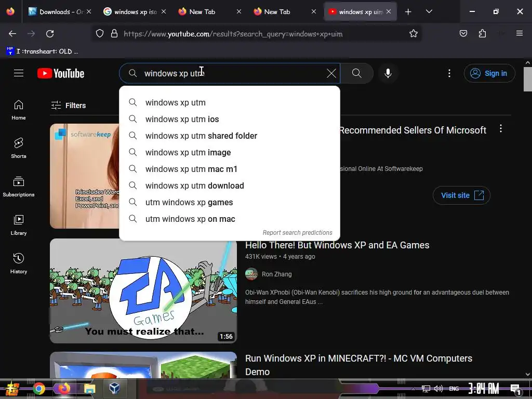Image resolution: width=532 pixels, height=399 pixels.
Task: Open the Softwarekeep ad thumbnail
Action: 85,176
